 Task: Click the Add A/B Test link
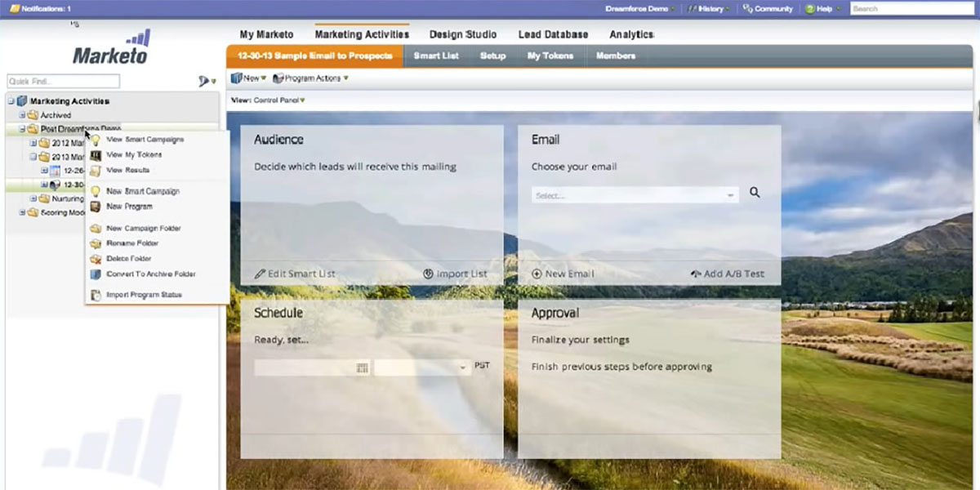tap(728, 274)
